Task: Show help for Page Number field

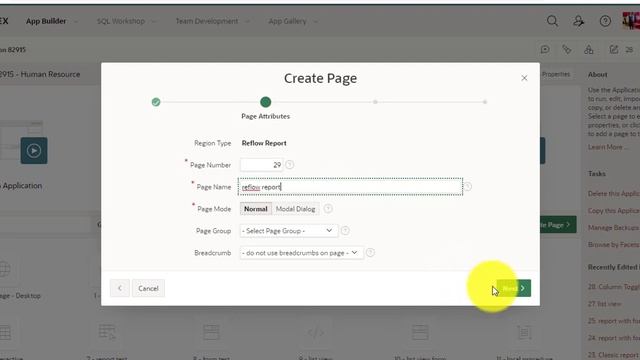Action: pos(289,165)
